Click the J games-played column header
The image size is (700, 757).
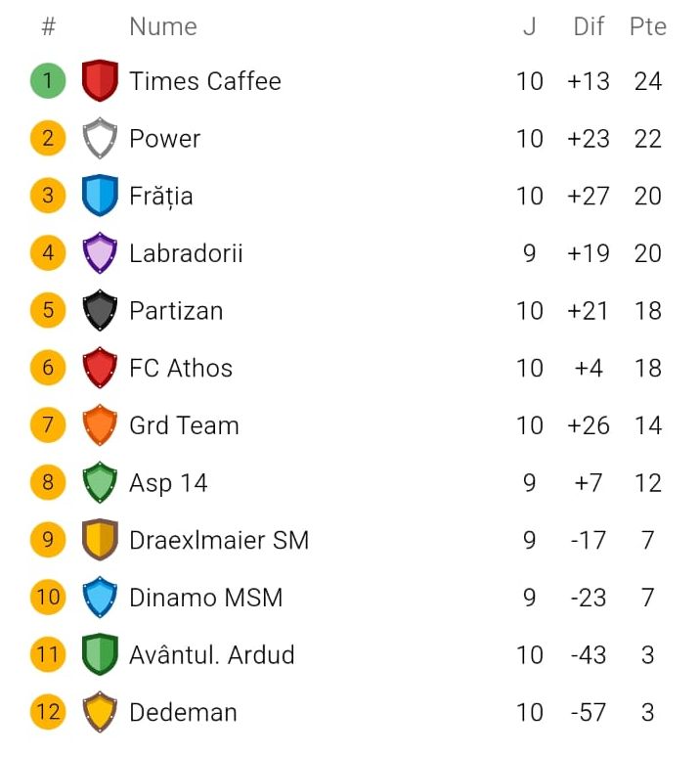[529, 26]
